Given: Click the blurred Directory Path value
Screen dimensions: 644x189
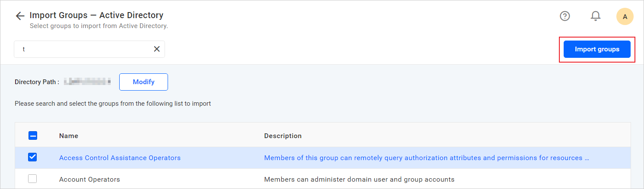Looking at the screenshot, I should point(87,81).
